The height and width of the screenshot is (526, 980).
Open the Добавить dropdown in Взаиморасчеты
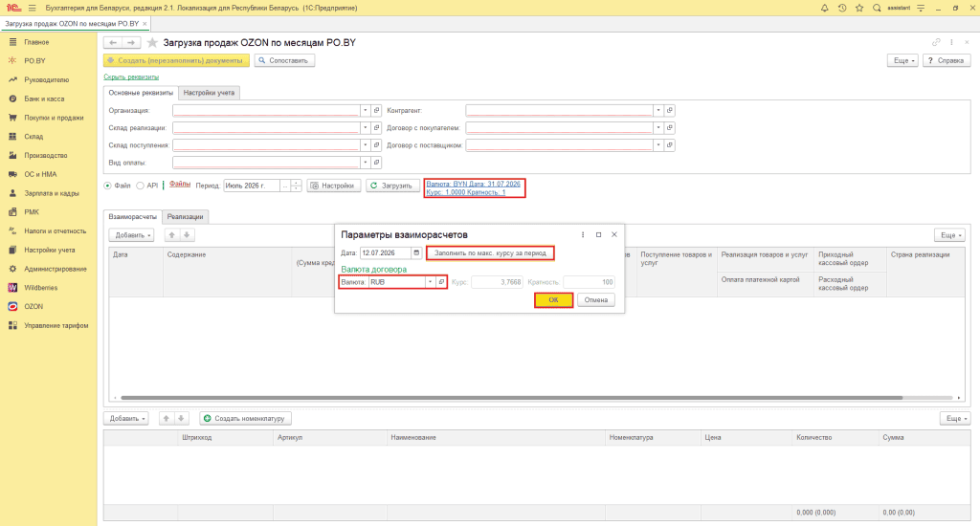coord(131,235)
